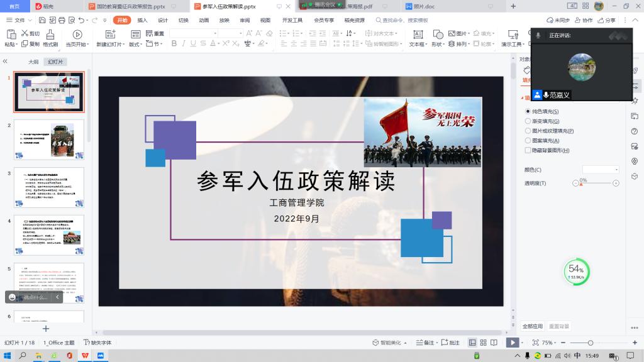The height and width of the screenshot is (362, 644).
Task: Open the 插入 (Insert) ribbon tab
Action: [143, 20]
